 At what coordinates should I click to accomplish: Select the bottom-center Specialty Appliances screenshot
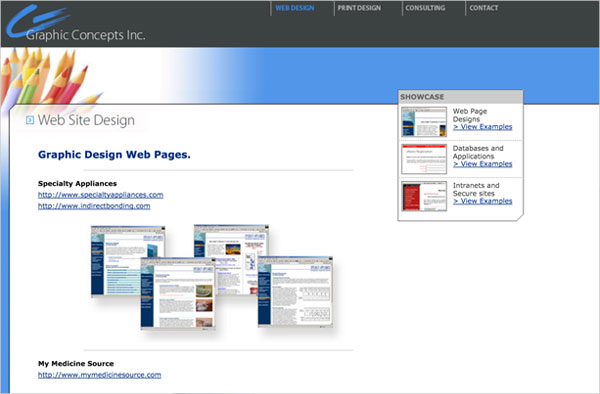click(x=178, y=293)
